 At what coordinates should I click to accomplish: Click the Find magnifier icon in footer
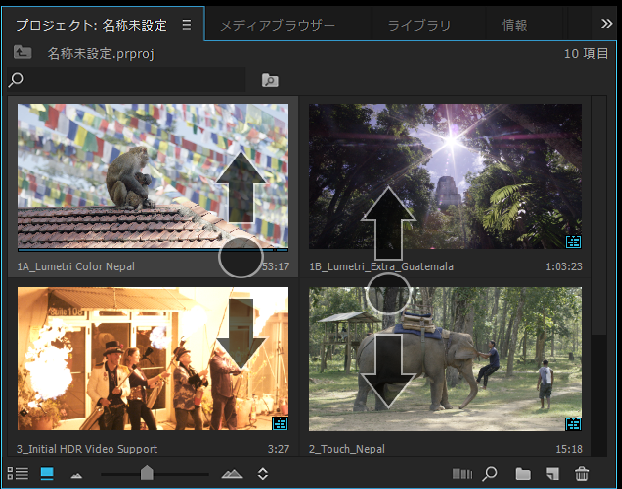[x=491, y=473]
